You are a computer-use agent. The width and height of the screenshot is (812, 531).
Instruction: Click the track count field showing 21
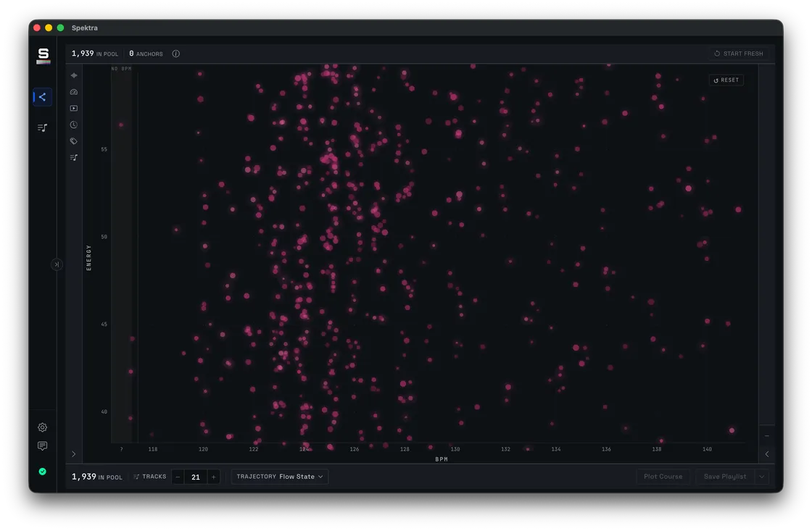[x=196, y=477]
